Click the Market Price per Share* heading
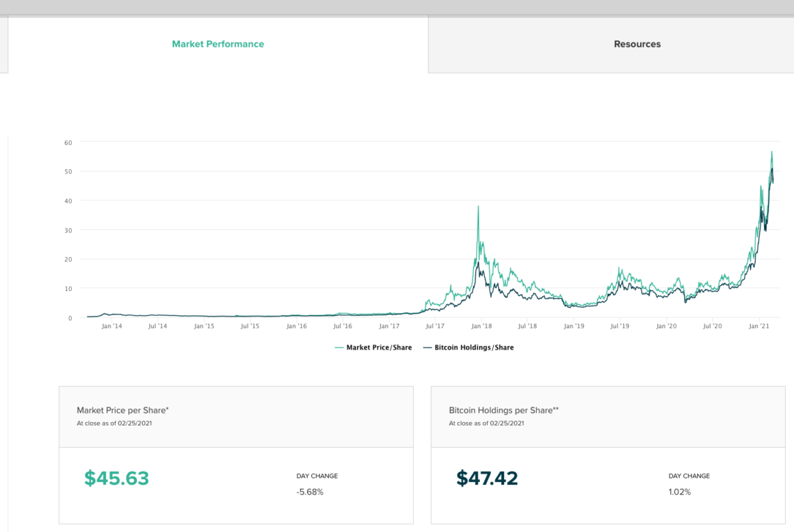The height and width of the screenshot is (532, 794). tap(123, 410)
